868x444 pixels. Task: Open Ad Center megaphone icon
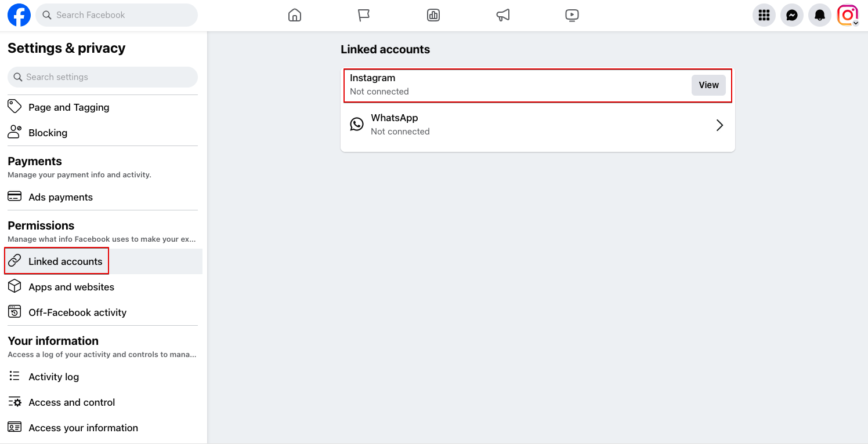tap(503, 15)
